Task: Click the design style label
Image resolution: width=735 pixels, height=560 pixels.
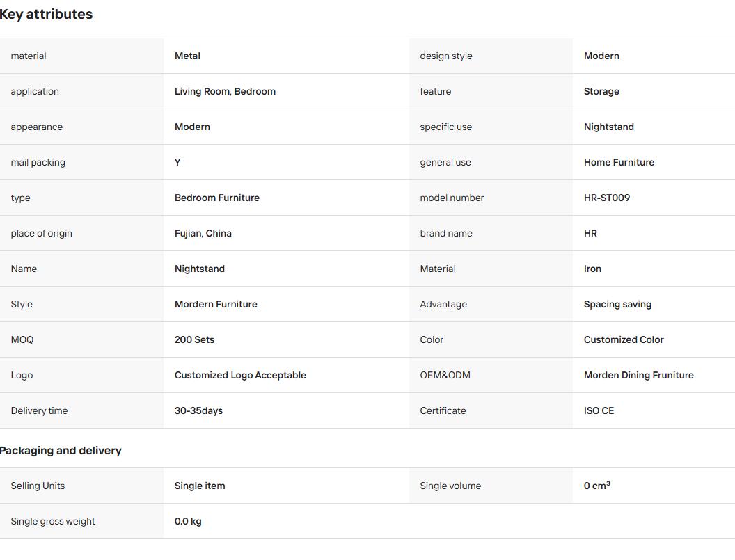Action: point(445,56)
